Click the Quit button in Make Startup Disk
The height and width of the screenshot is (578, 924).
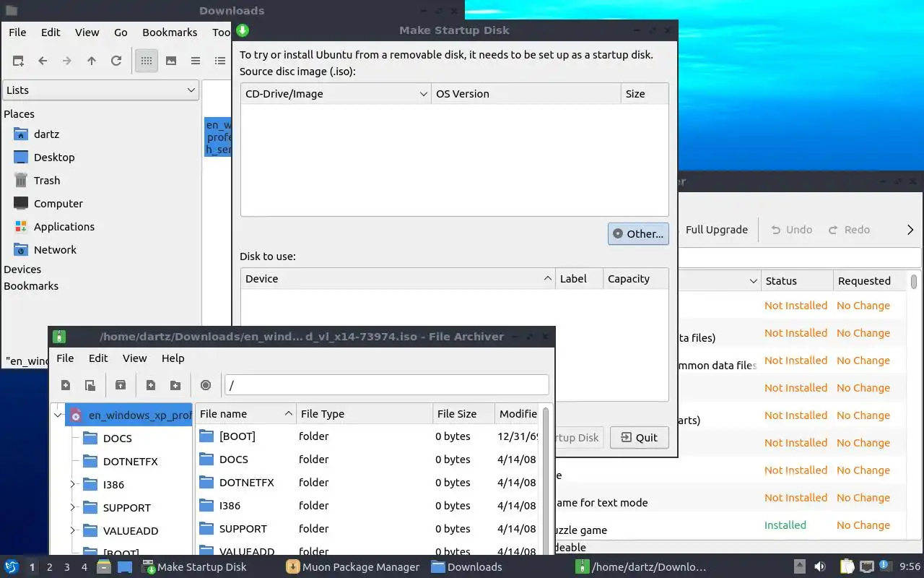[x=639, y=437]
